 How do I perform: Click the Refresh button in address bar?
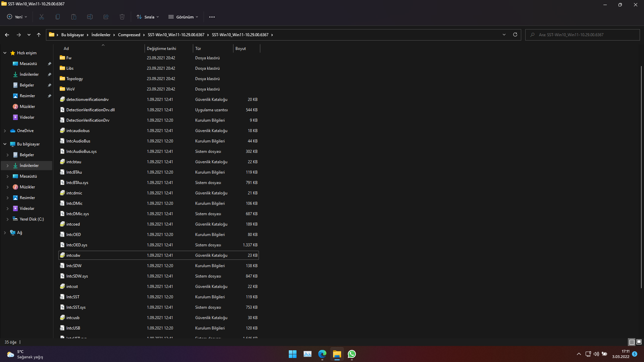click(x=515, y=35)
